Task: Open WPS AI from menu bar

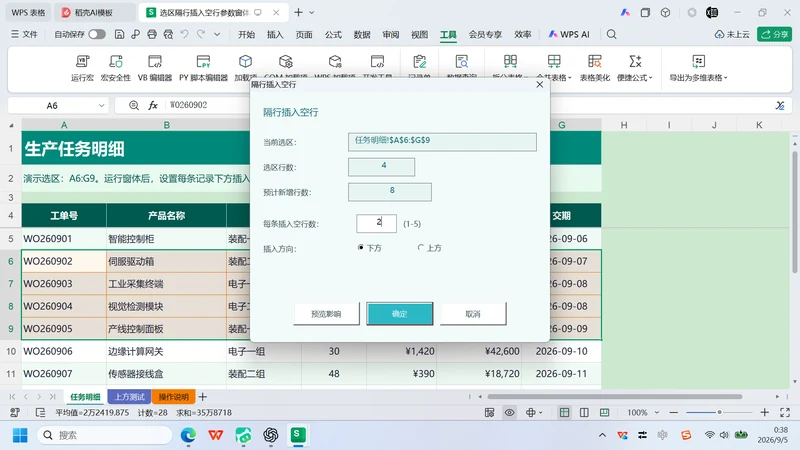Action: [x=568, y=34]
